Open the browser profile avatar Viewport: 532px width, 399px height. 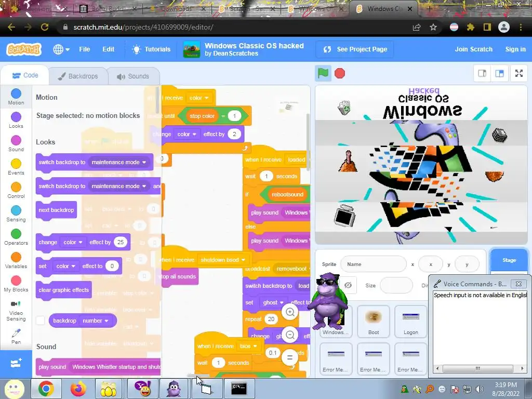pyautogui.click(x=504, y=27)
